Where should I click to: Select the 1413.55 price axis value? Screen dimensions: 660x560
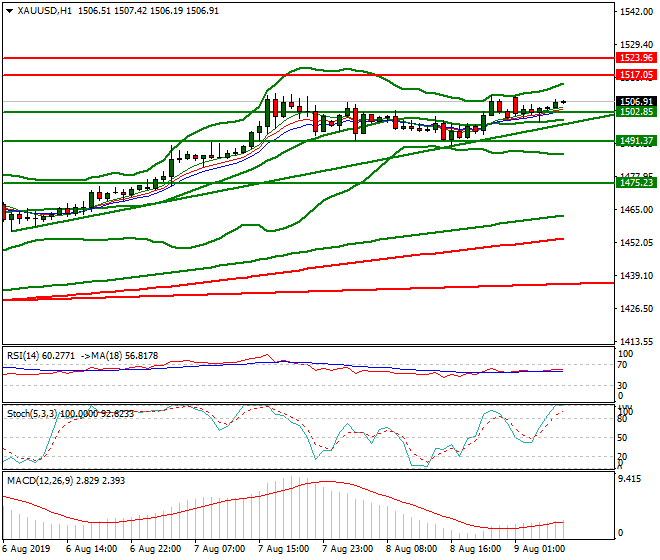click(636, 342)
